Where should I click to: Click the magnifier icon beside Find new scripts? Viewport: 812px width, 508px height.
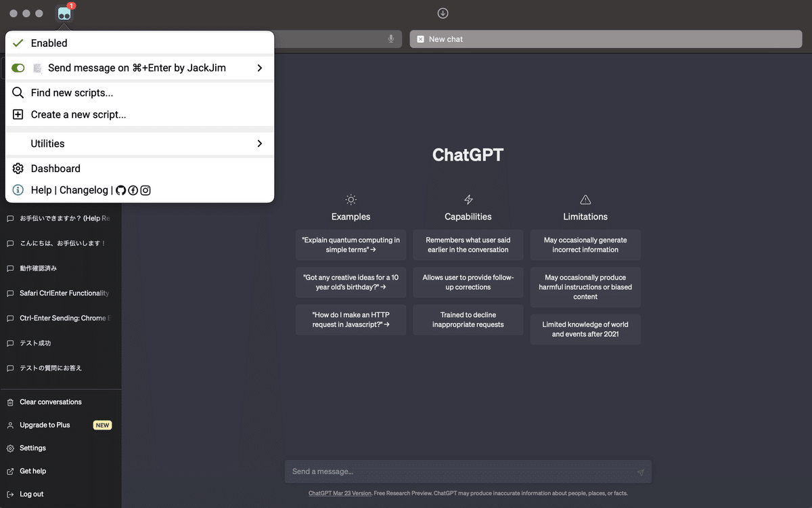pos(18,93)
